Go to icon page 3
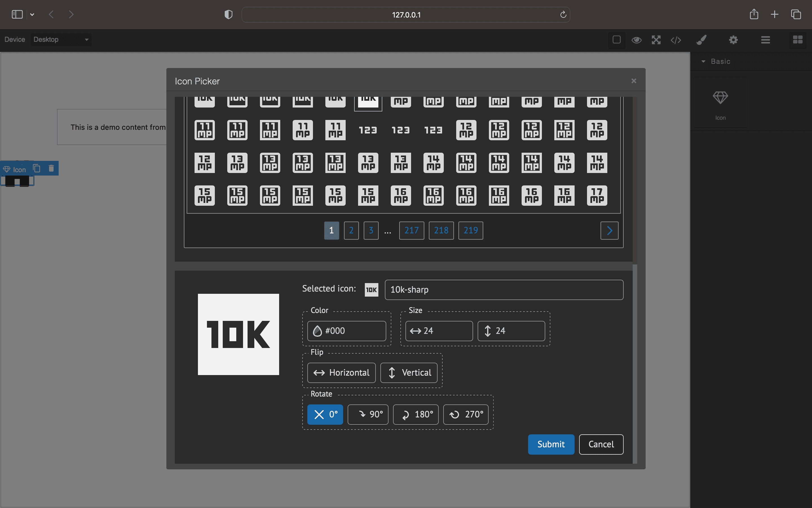The height and width of the screenshot is (508, 812). pos(371,231)
